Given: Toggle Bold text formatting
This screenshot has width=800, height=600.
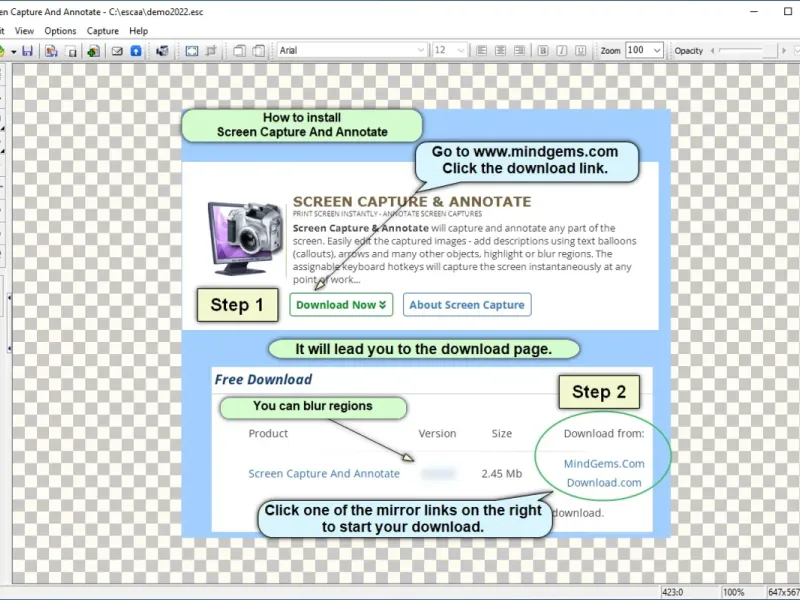Looking at the screenshot, I should click(x=543, y=51).
